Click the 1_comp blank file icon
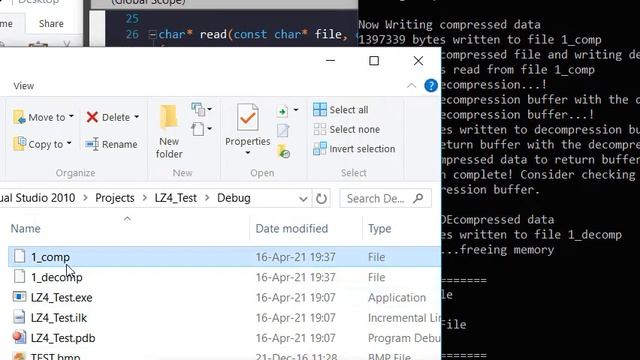Screen dimensions: 640x360 19,256
